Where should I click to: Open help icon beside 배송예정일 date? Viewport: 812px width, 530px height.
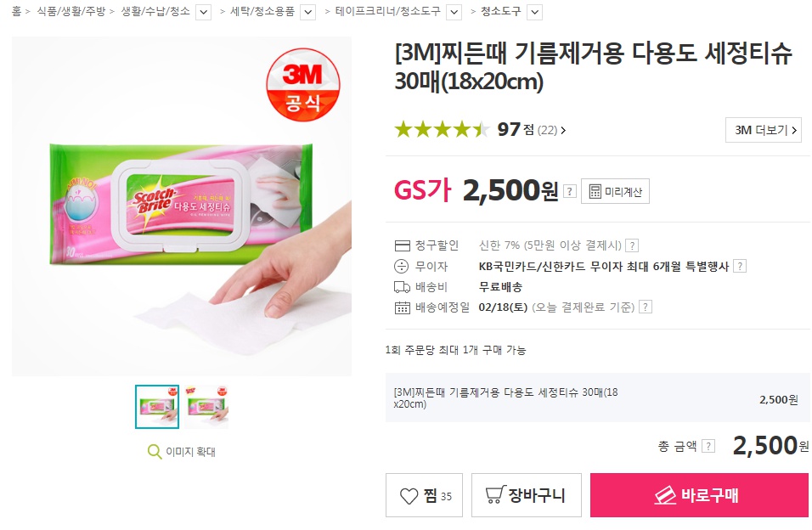pyautogui.click(x=645, y=307)
